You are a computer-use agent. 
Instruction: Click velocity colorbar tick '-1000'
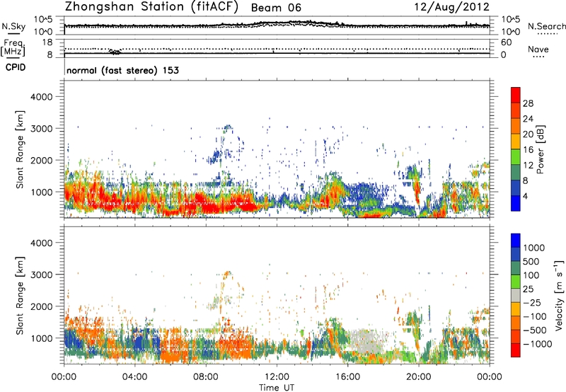pos(537,344)
